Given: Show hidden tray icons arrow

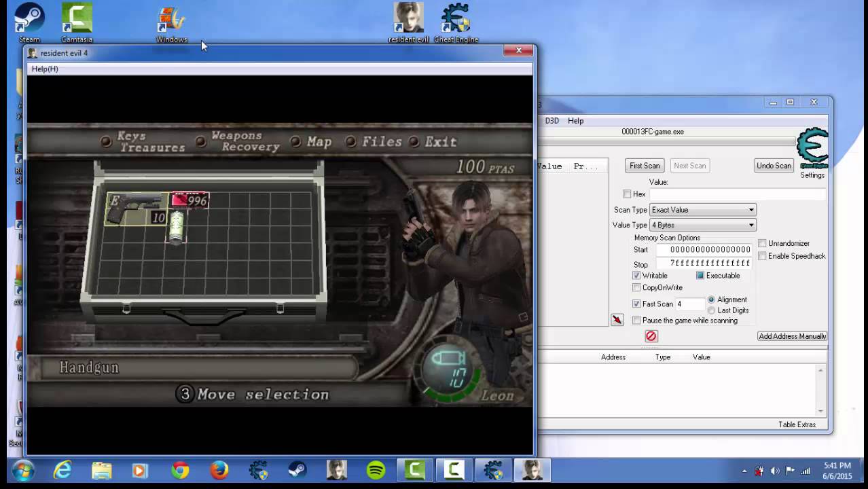Looking at the screenshot, I should point(744,471).
